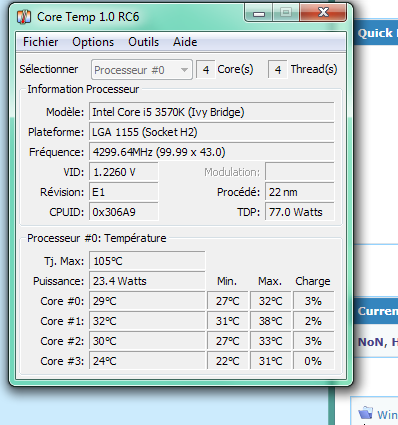This screenshot has height=425, width=398.
Task: Click Core #3 charge value 0%
Action: click(x=314, y=361)
